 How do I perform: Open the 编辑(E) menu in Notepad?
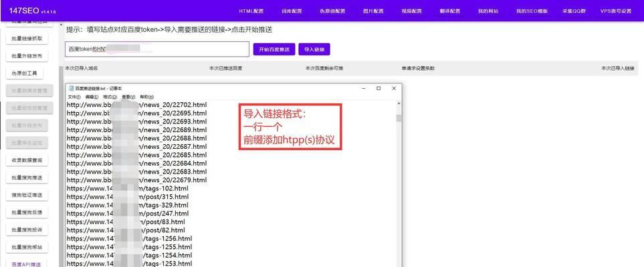click(92, 97)
